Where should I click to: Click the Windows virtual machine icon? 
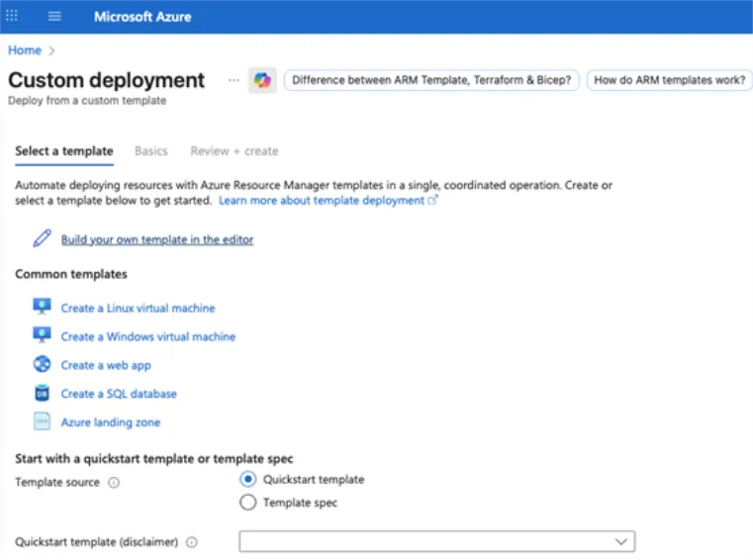coord(42,335)
